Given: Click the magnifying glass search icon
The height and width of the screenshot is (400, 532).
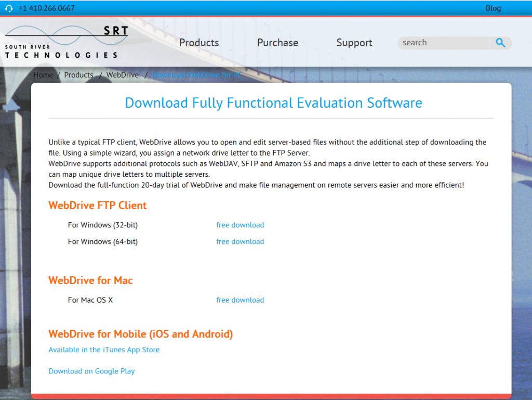Looking at the screenshot, I should [x=500, y=43].
